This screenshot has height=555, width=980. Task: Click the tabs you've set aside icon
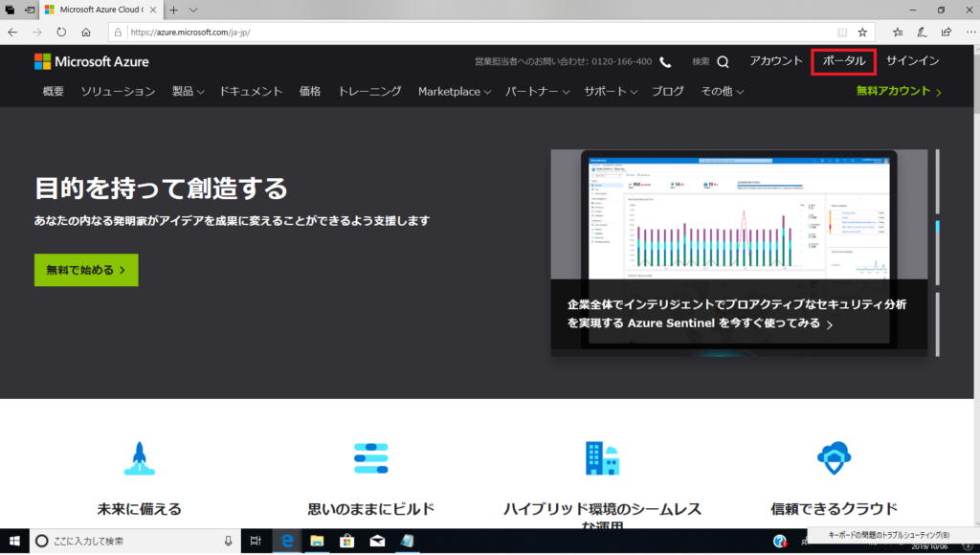(x=10, y=10)
